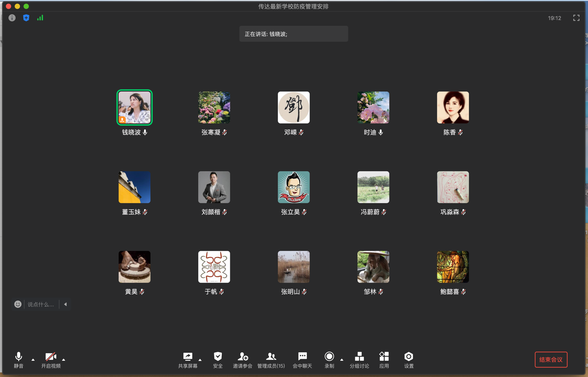Open the Security shield menu
588x377 pixels.
[218, 359]
